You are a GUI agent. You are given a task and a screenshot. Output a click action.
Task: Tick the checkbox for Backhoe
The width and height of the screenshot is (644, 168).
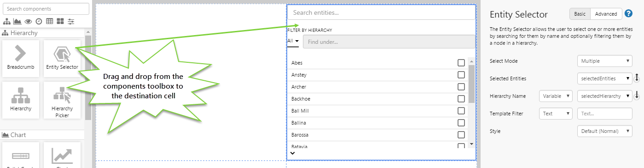pos(461,99)
